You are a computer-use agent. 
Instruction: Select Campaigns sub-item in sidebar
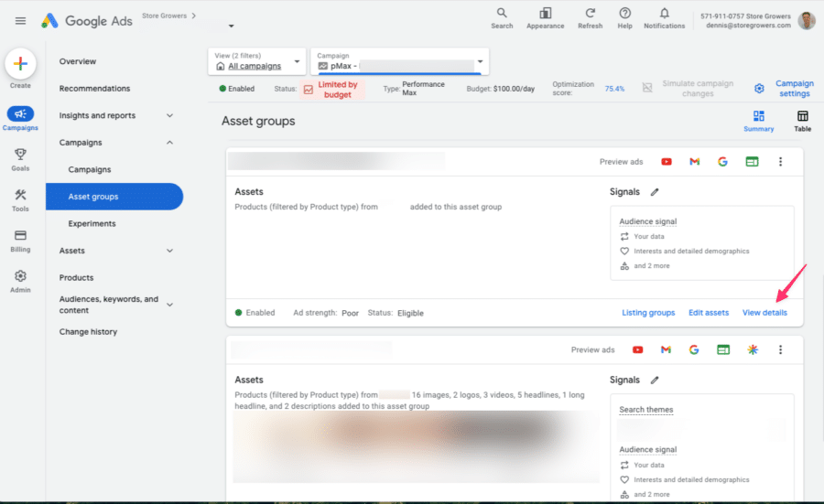pos(90,169)
